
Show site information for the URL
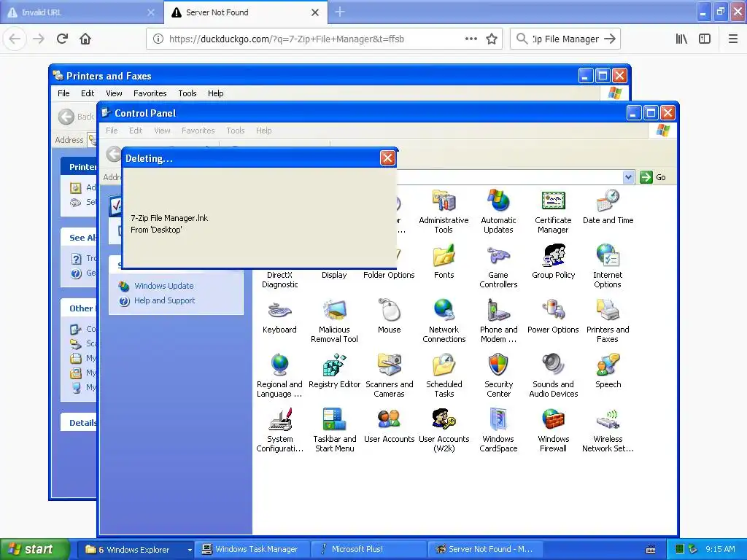coord(158,39)
